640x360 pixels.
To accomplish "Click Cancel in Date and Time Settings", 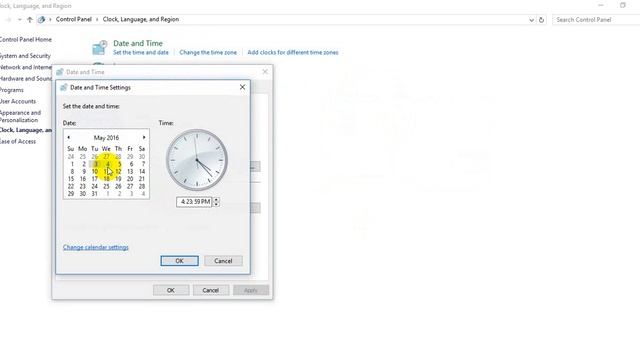I will 223,261.
